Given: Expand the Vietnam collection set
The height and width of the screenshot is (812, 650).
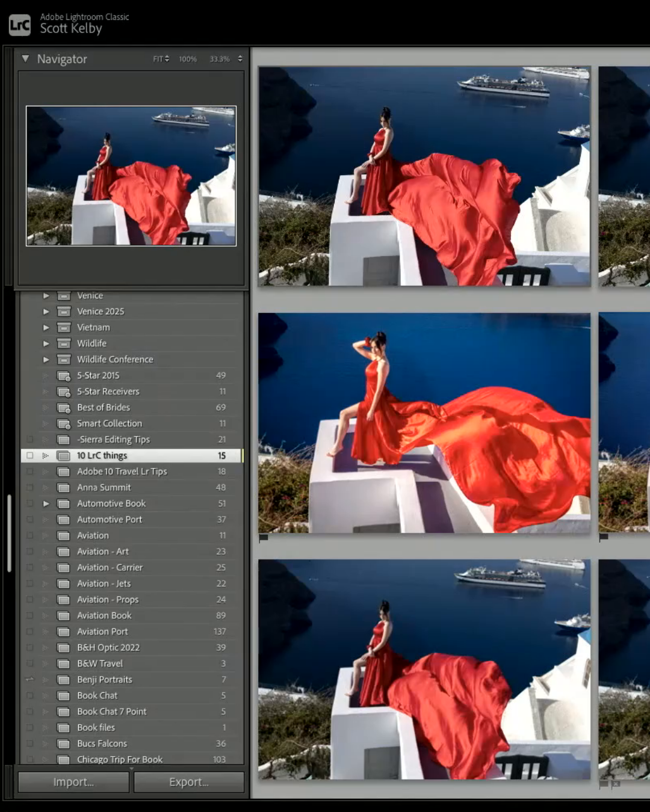Looking at the screenshot, I should click(x=46, y=327).
